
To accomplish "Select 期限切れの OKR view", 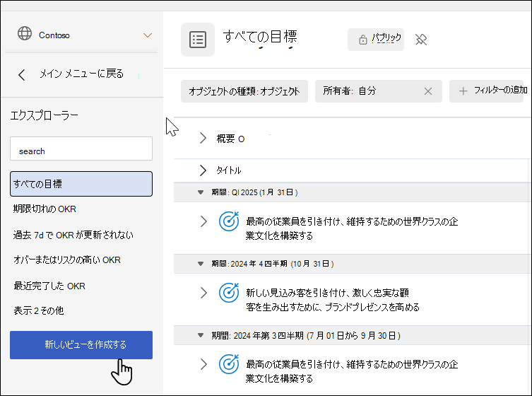I will (x=45, y=209).
